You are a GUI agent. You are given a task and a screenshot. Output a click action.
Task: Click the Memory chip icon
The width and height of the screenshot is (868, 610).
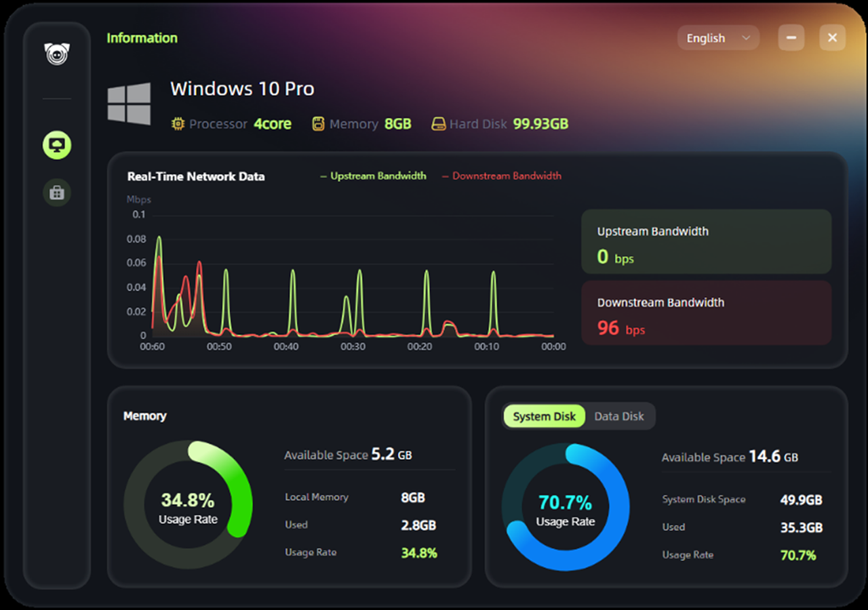(318, 124)
